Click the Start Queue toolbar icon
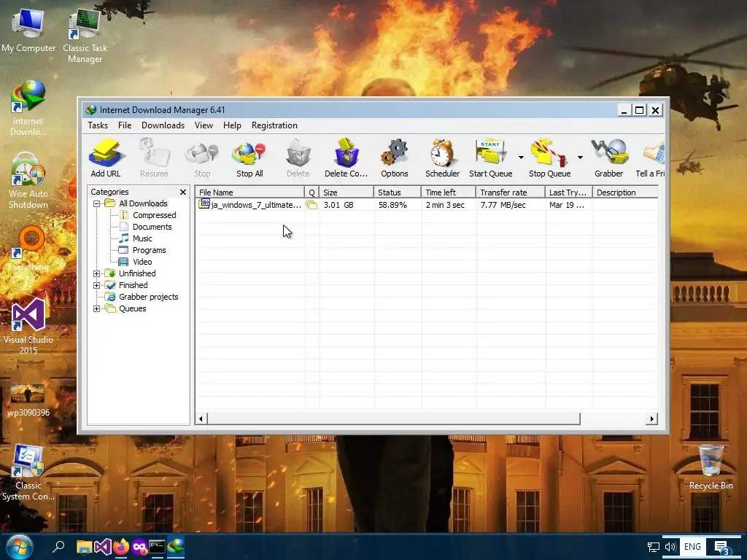The width and height of the screenshot is (747, 560). point(491,158)
